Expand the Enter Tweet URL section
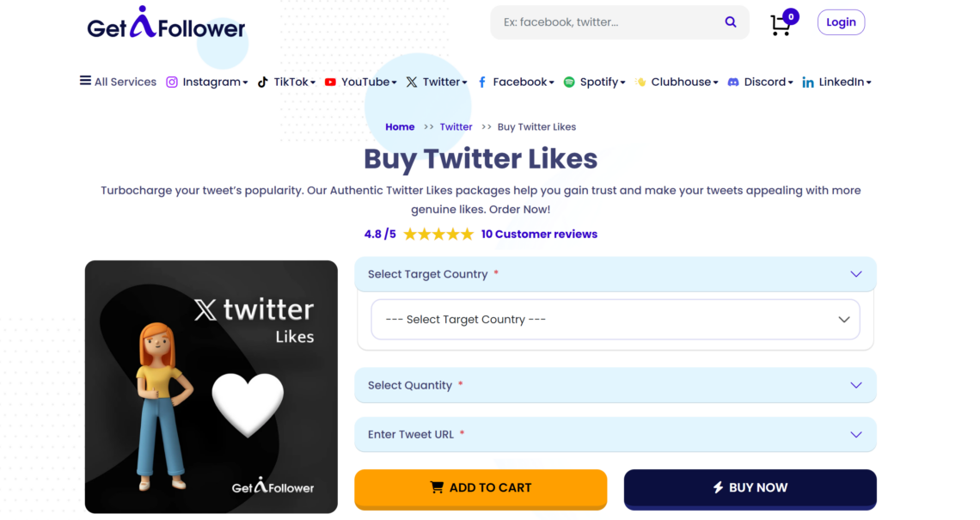 coord(615,434)
